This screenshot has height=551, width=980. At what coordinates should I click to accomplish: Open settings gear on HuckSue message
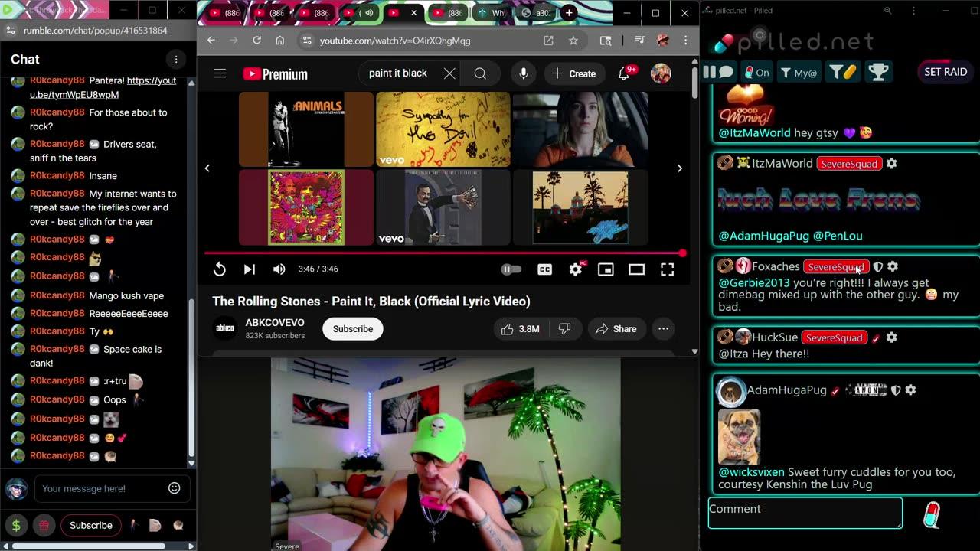coord(891,337)
